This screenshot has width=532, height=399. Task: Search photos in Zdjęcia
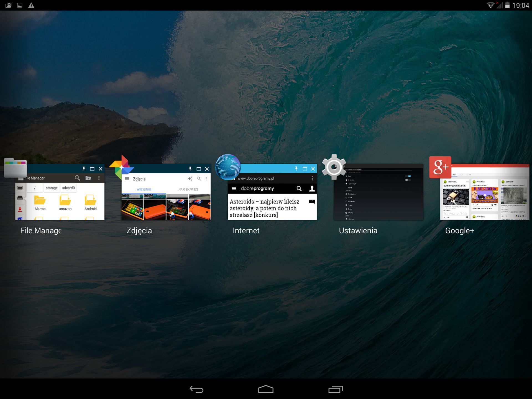tap(199, 179)
